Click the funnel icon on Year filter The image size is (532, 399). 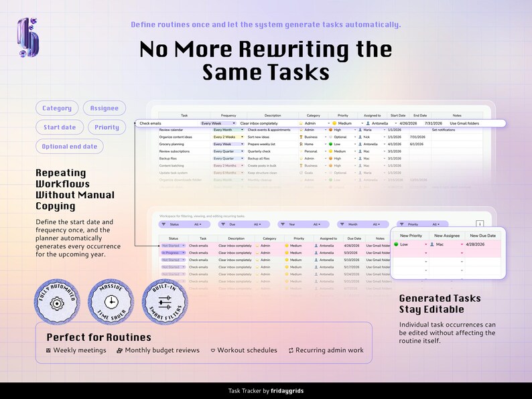tap(283, 224)
